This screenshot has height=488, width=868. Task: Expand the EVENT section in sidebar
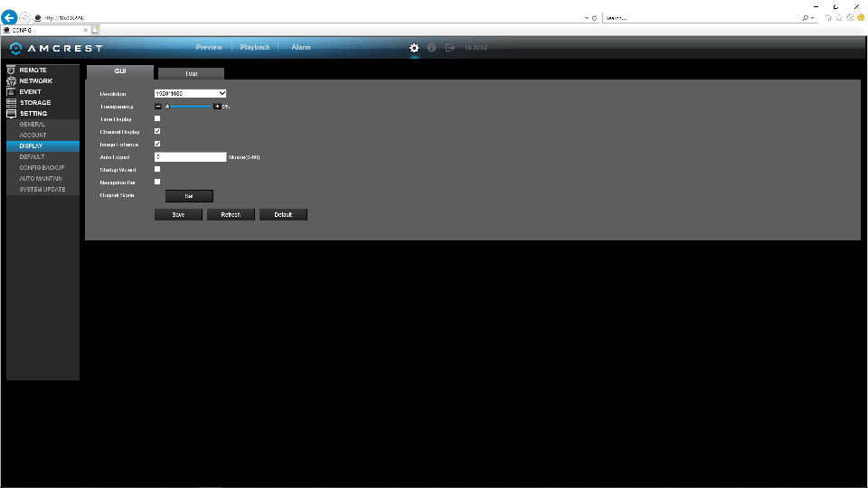42,92
